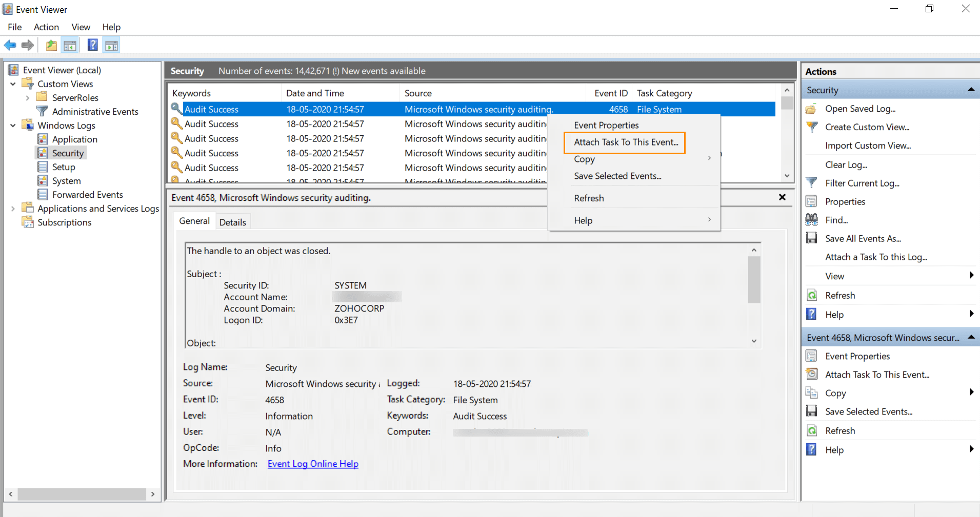Select the Create Custom View filter icon
This screenshot has height=517, width=980.
(x=812, y=127)
